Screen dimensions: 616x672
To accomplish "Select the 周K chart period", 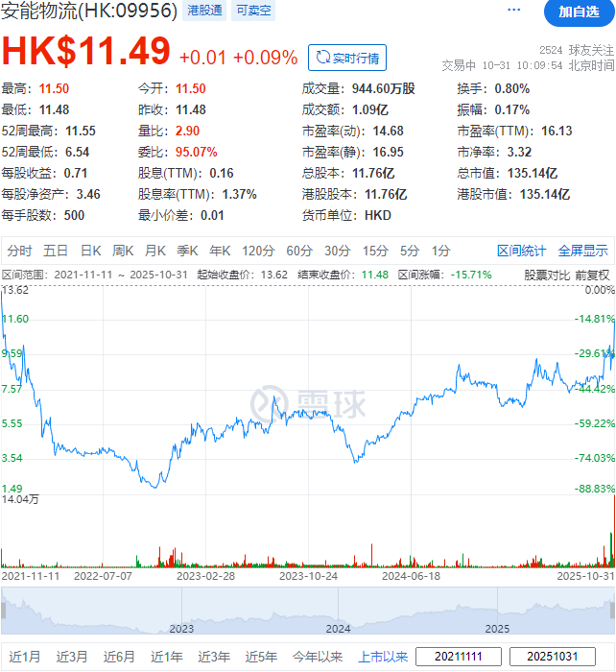I will [x=123, y=251].
